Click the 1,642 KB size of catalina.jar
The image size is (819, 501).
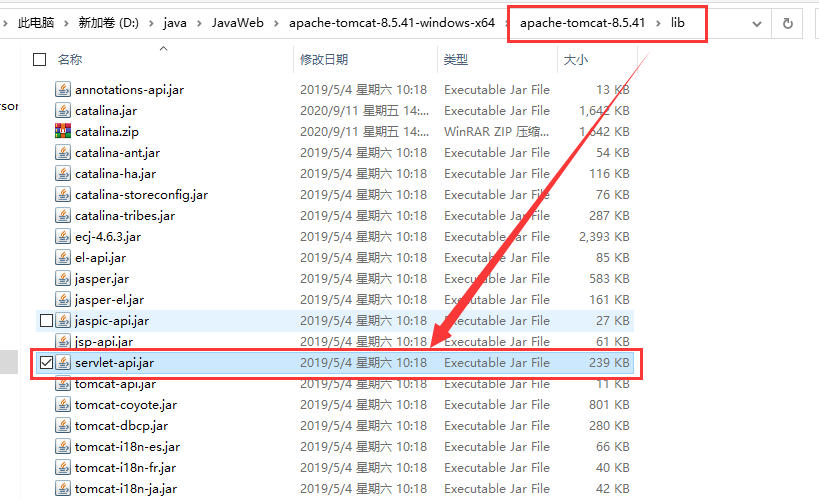[604, 111]
